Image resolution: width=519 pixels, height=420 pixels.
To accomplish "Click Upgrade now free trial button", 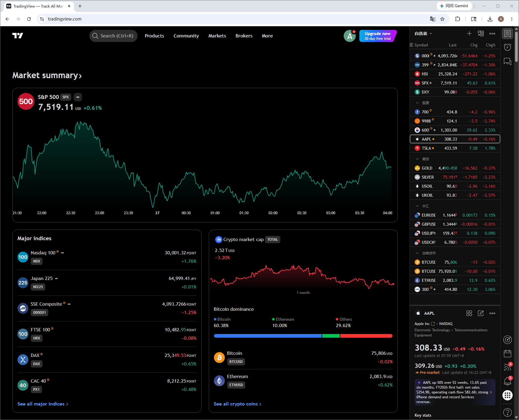I will 377,36.
